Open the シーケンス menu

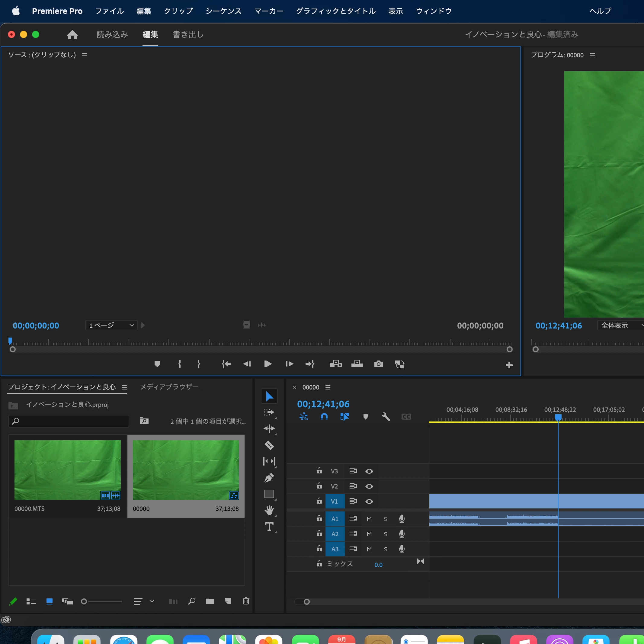(x=223, y=11)
